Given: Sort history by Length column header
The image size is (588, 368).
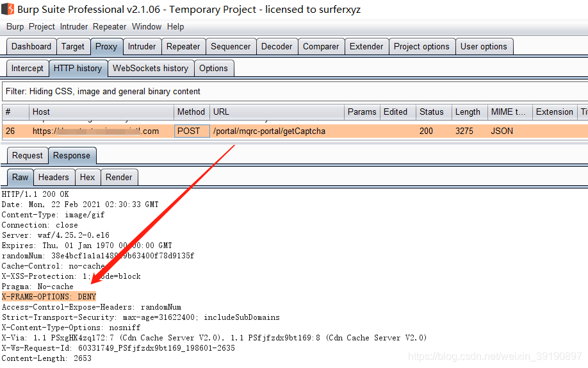Looking at the screenshot, I should (x=470, y=112).
